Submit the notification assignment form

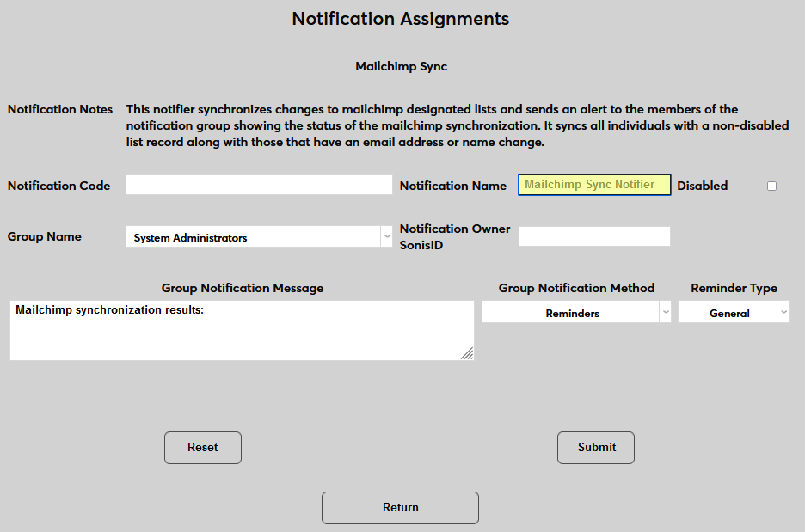(596, 447)
